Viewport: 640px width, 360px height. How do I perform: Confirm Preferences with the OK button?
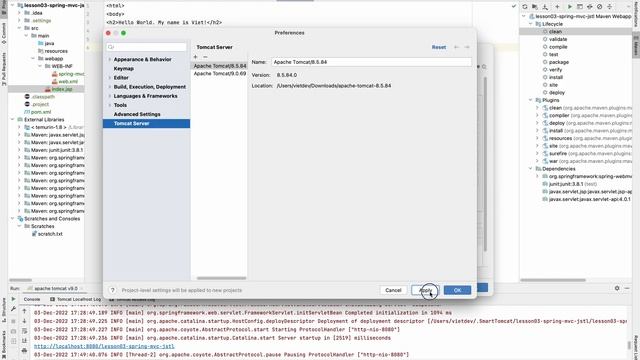(x=457, y=290)
